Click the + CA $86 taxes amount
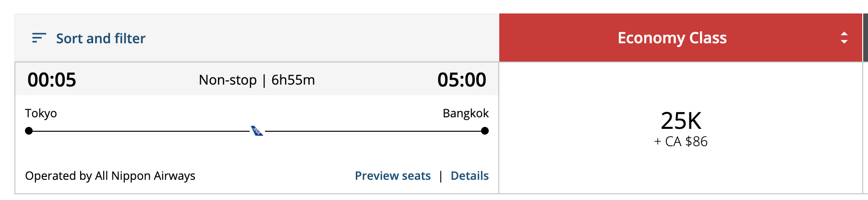 click(681, 142)
